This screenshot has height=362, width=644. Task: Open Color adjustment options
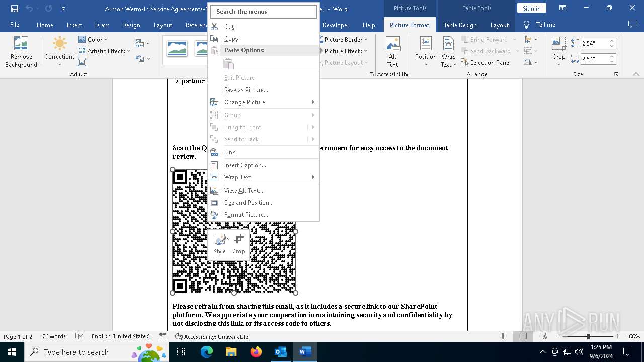(93, 39)
